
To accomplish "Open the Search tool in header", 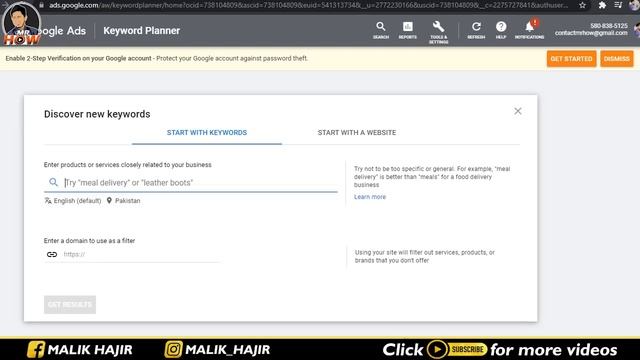I will pos(380,30).
